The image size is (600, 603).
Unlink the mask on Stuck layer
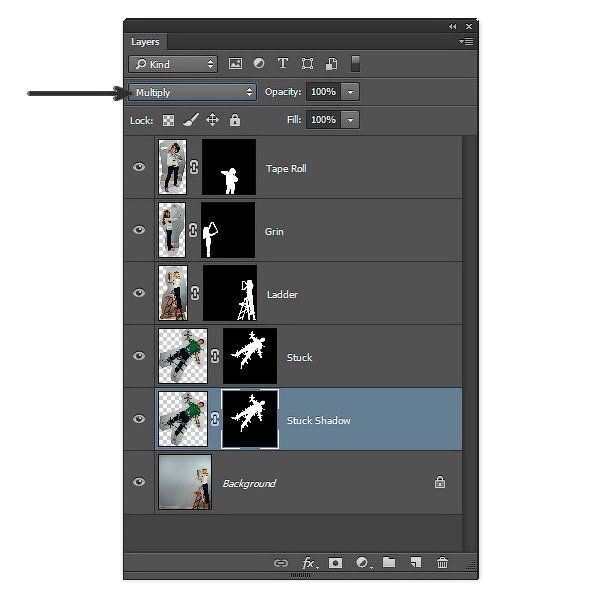tap(215, 356)
